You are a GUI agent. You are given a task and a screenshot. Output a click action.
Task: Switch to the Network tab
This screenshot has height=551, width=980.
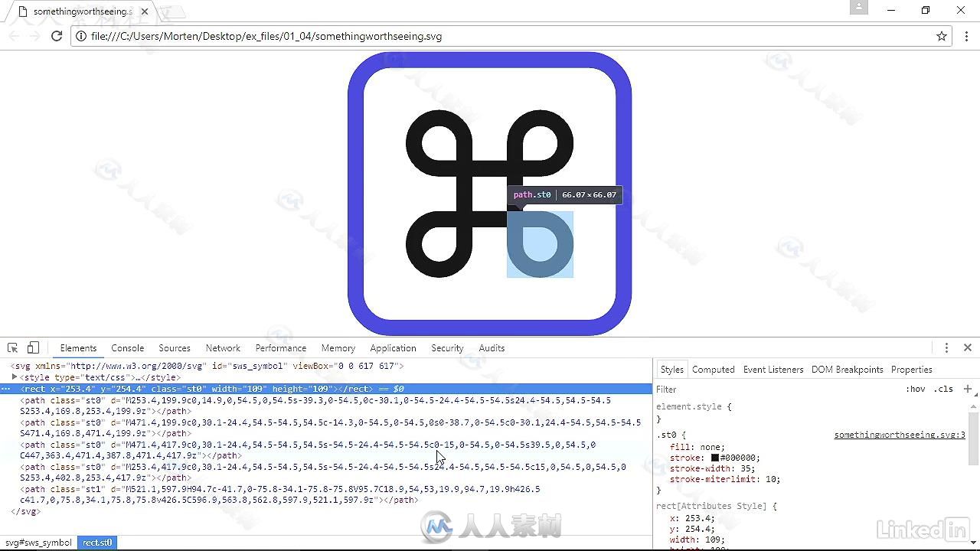point(223,348)
